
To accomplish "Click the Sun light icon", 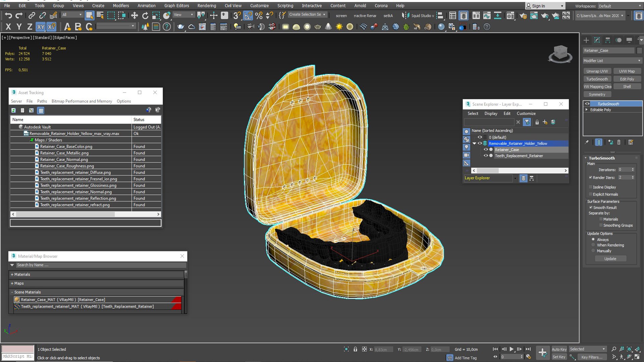I will tap(339, 27).
